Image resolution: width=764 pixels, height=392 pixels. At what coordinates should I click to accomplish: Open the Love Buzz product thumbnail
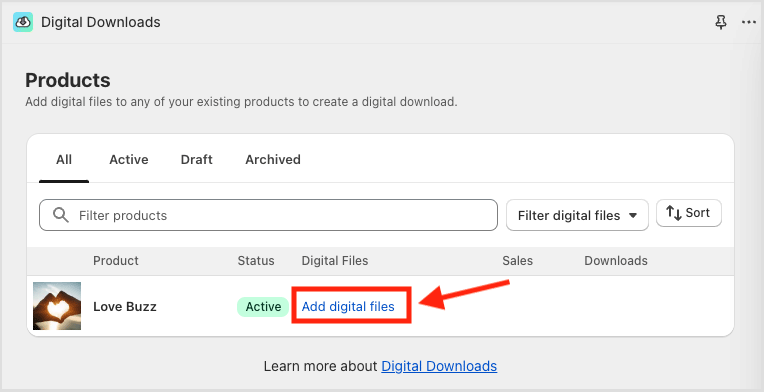click(x=57, y=306)
